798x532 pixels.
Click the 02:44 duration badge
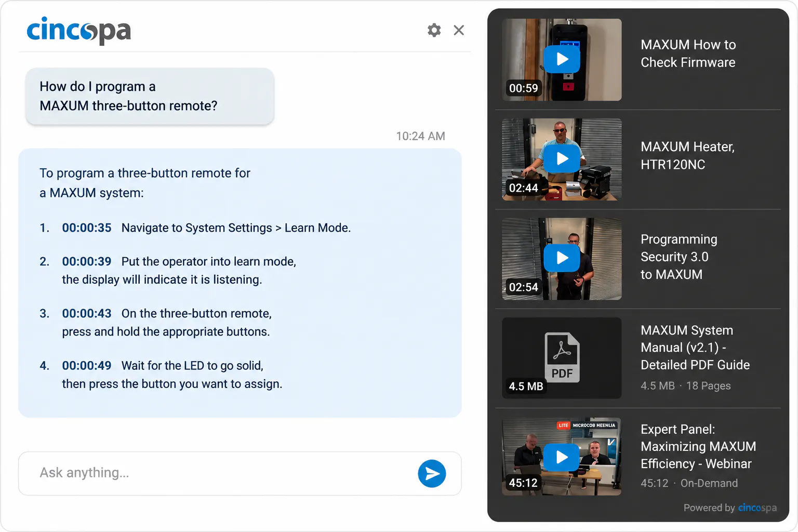(523, 188)
